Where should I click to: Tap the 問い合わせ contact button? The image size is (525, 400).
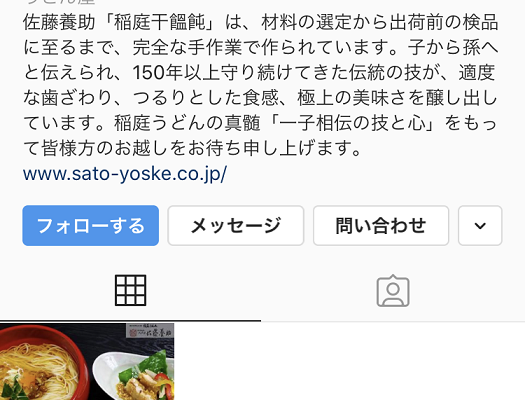(x=381, y=226)
